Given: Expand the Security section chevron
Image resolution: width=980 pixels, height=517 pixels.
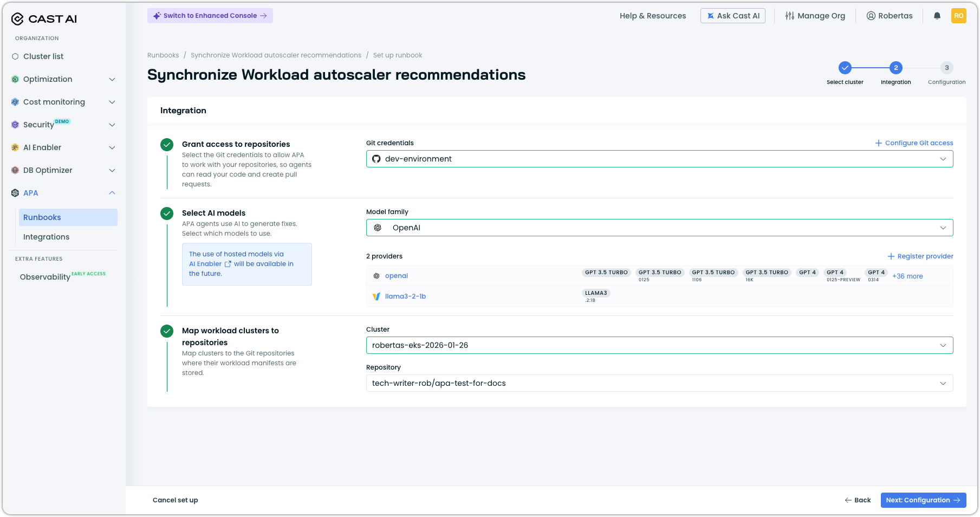Looking at the screenshot, I should (x=112, y=125).
